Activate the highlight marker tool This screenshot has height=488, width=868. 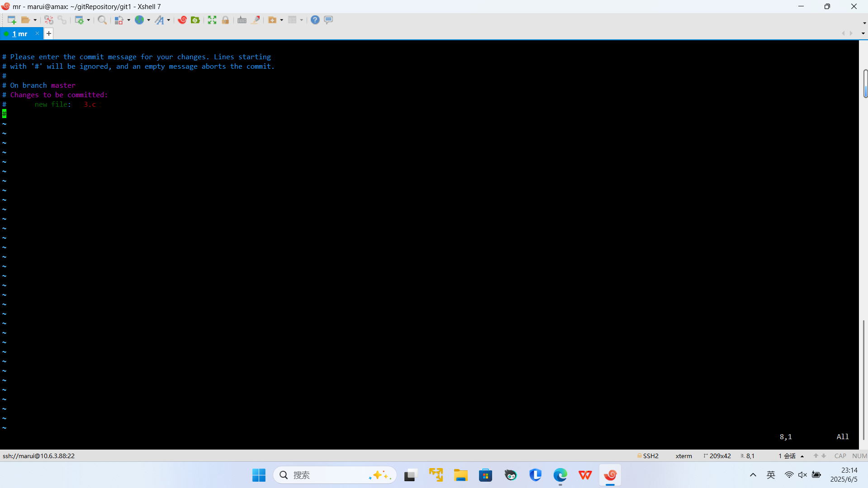[256, 20]
